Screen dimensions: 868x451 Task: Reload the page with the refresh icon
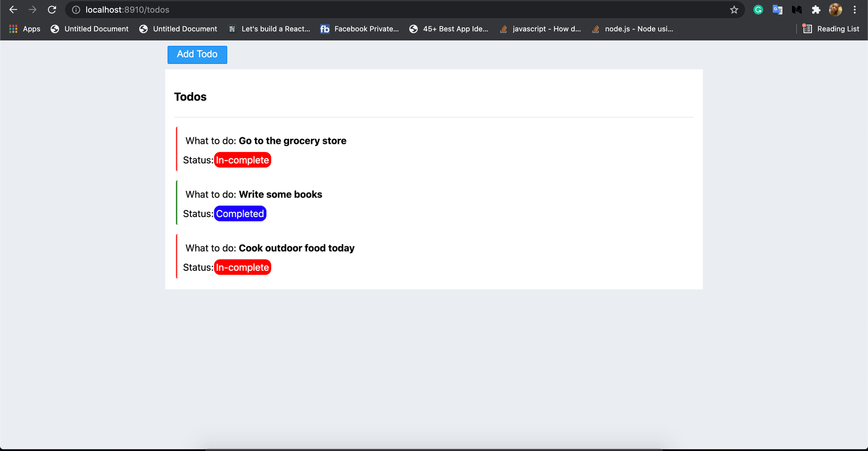click(52, 10)
